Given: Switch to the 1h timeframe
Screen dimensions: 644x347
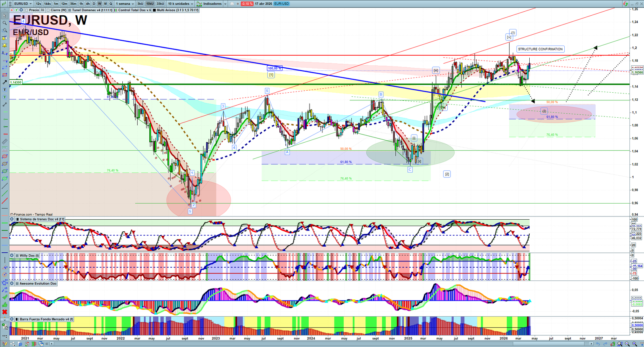Looking at the screenshot, I should click(81, 4).
